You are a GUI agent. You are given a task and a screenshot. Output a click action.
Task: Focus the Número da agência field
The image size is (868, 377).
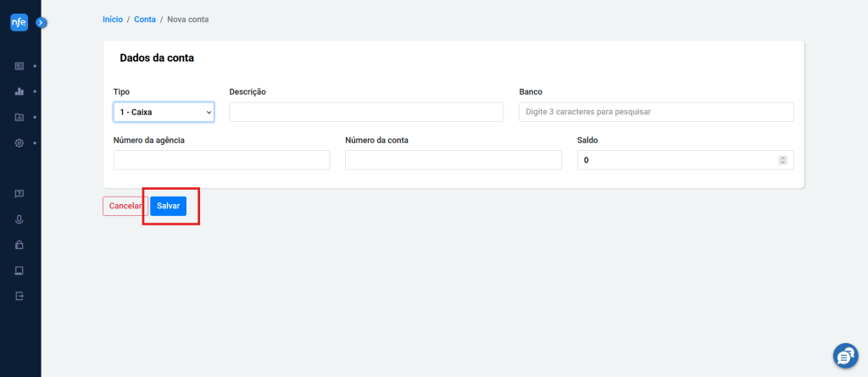point(221,160)
